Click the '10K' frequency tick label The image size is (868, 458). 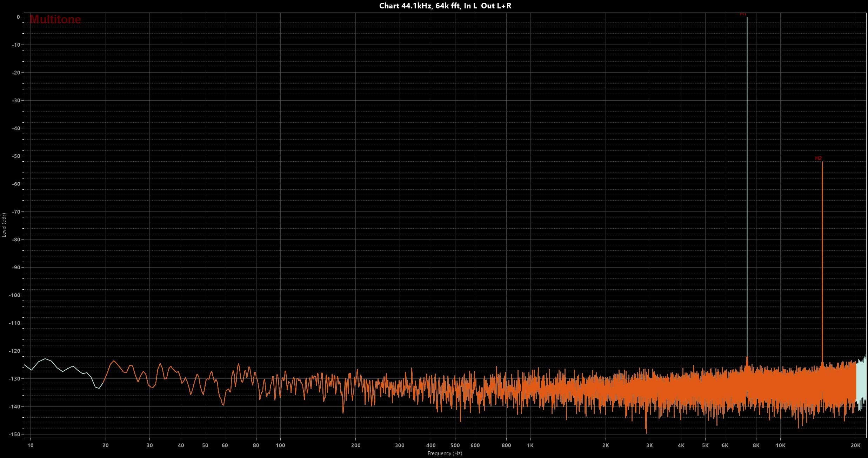[x=780, y=446]
